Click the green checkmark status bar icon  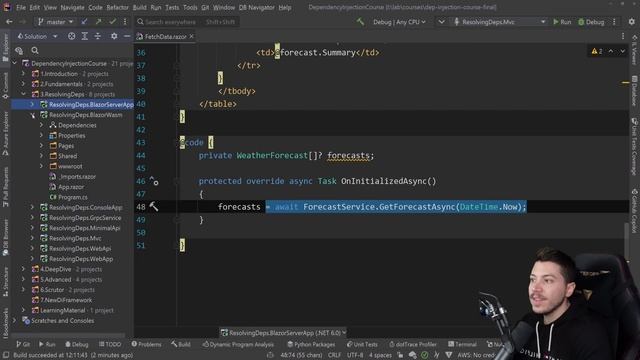(x=424, y=355)
